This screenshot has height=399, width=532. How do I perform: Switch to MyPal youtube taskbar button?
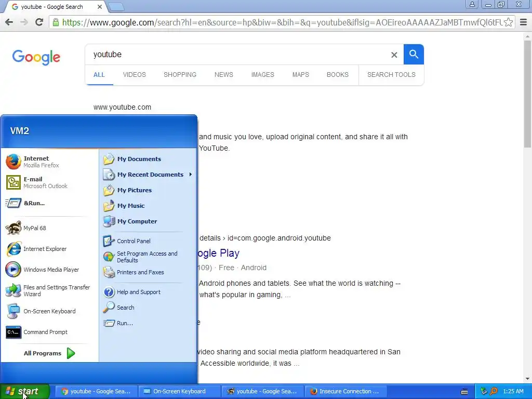(x=262, y=391)
